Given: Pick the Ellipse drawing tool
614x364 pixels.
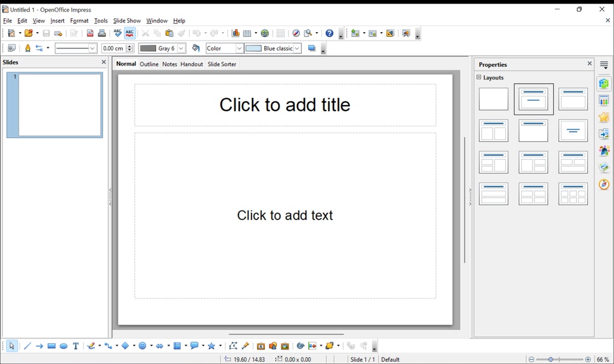Looking at the screenshot, I should pyautogui.click(x=64, y=346).
